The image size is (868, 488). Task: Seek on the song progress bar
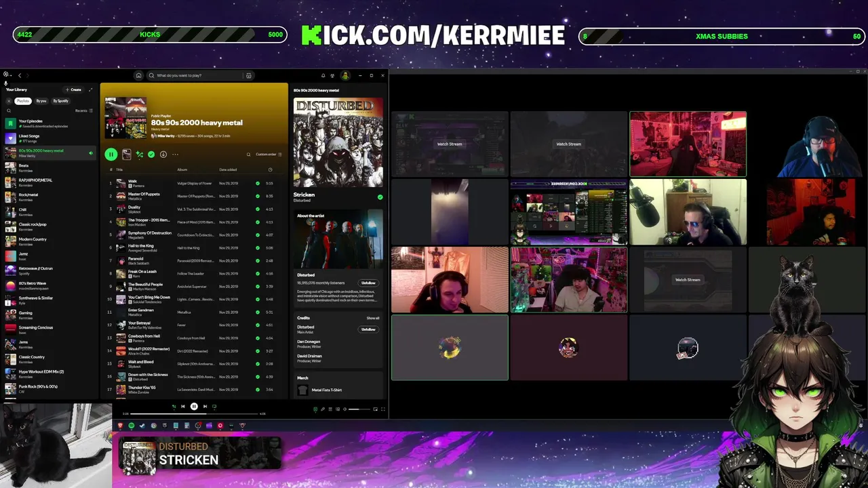194,413
